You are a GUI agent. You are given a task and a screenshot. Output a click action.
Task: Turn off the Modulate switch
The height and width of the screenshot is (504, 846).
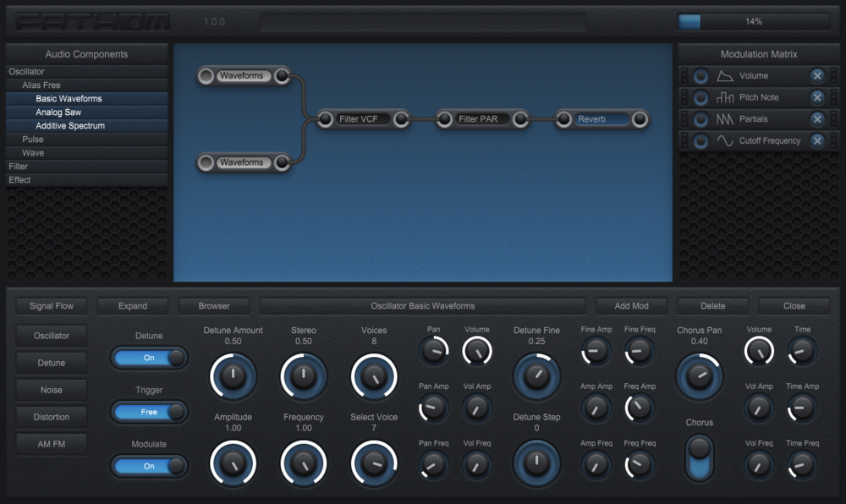point(149,466)
